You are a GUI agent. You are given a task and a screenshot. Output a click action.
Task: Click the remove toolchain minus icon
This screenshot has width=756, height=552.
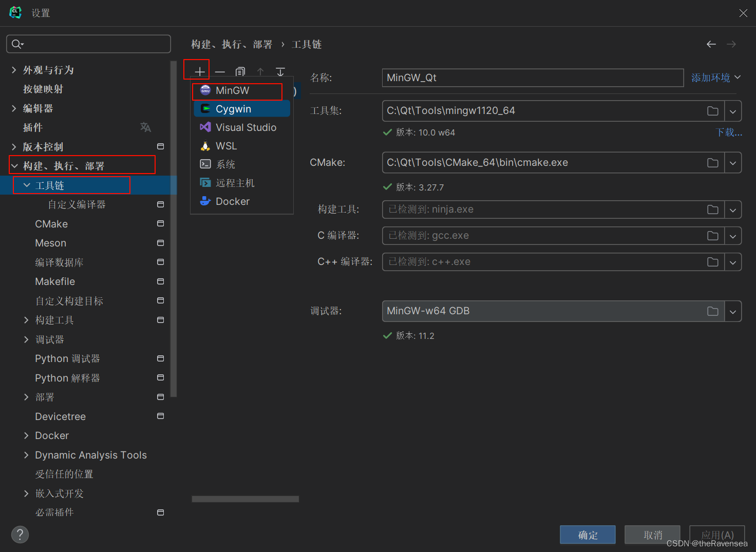220,72
